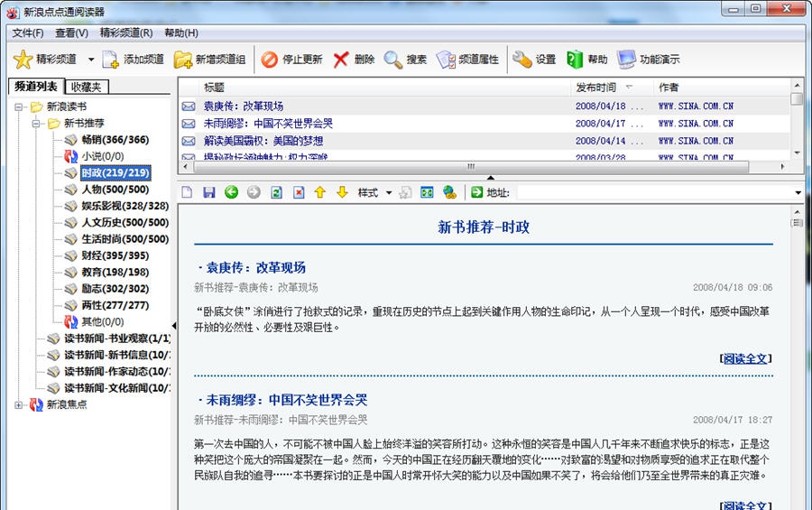Click the globe browser icon
Image resolution: width=812 pixels, height=510 pixels.
pyautogui.click(x=449, y=193)
